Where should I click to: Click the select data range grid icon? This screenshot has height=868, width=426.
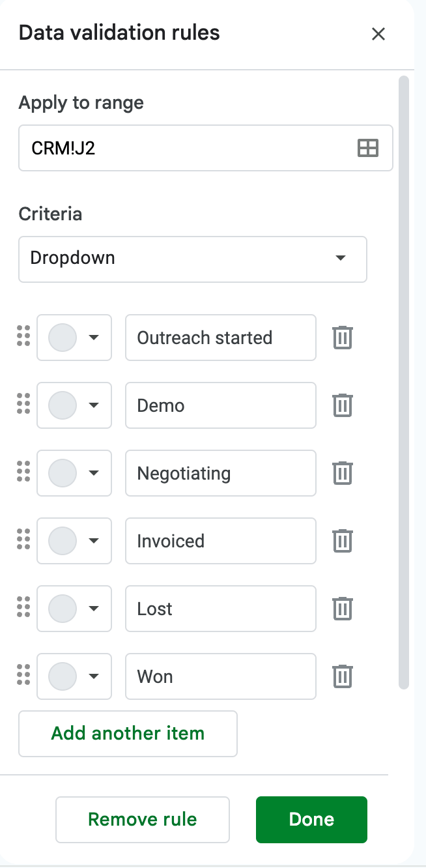[368, 148]
